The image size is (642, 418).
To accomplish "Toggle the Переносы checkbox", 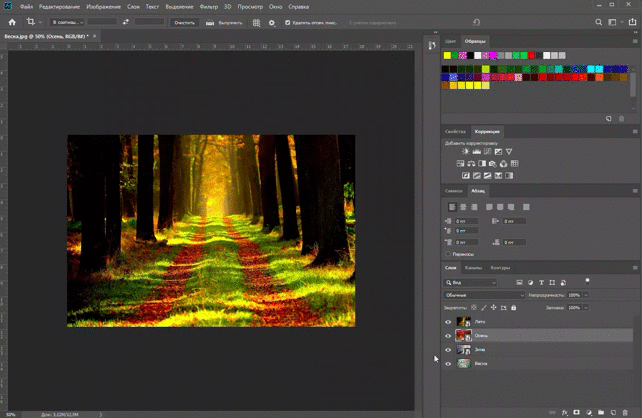I will point(448,254).
